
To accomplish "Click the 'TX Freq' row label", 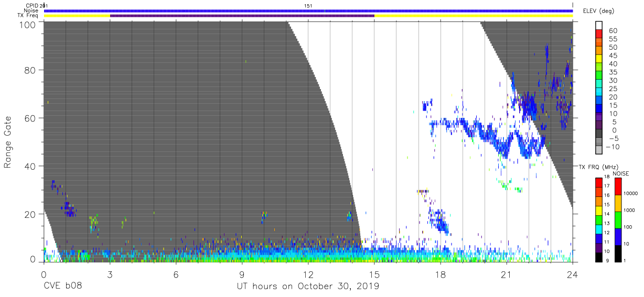I will [28, 16].
